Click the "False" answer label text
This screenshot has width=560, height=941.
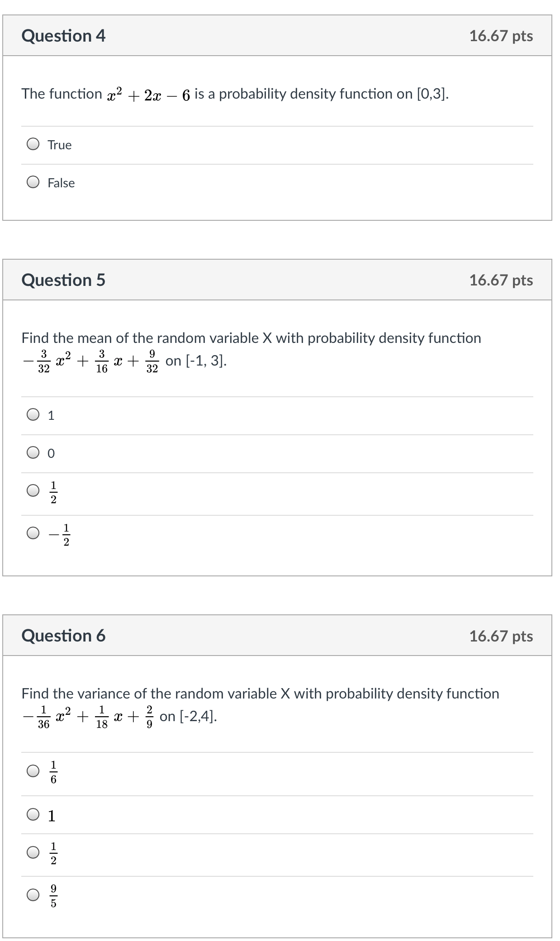[61, 183]
